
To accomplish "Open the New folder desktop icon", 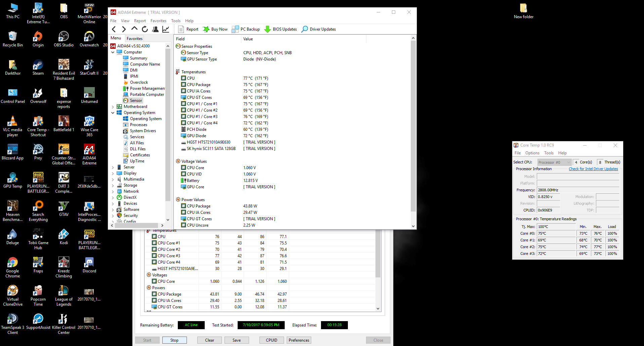I will coord(523,11).
